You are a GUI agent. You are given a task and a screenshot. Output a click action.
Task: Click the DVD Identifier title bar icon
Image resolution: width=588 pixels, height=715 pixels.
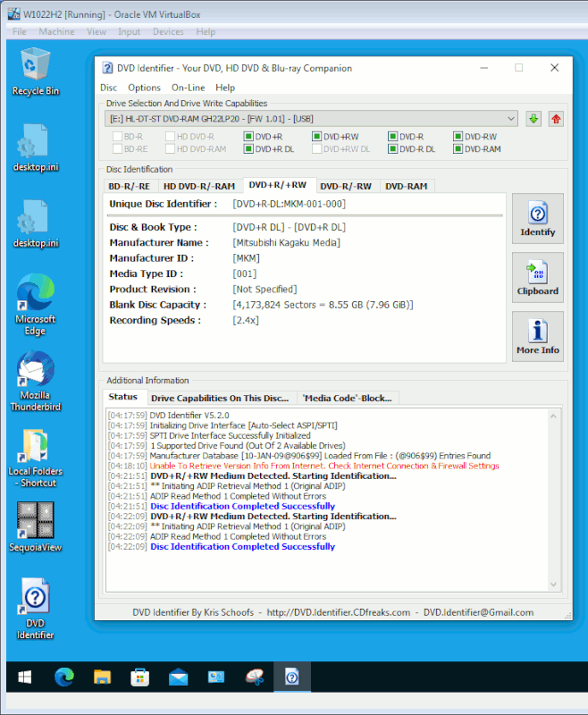pos(107,68)
